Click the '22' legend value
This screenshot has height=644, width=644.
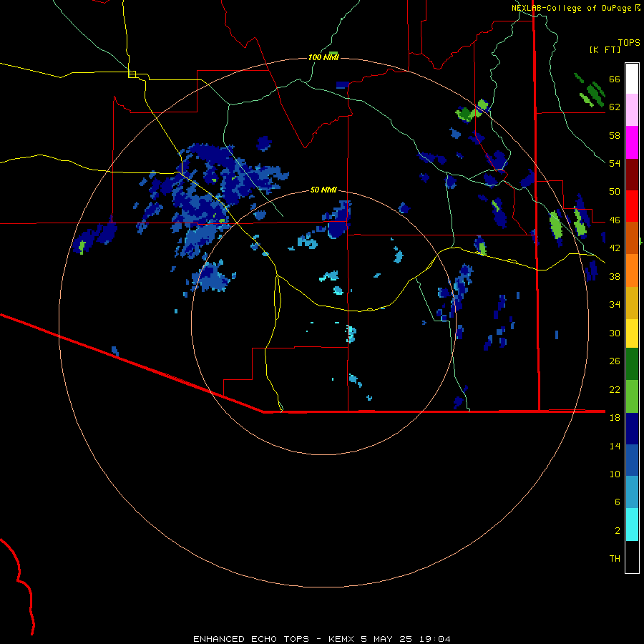click(615, 389)
